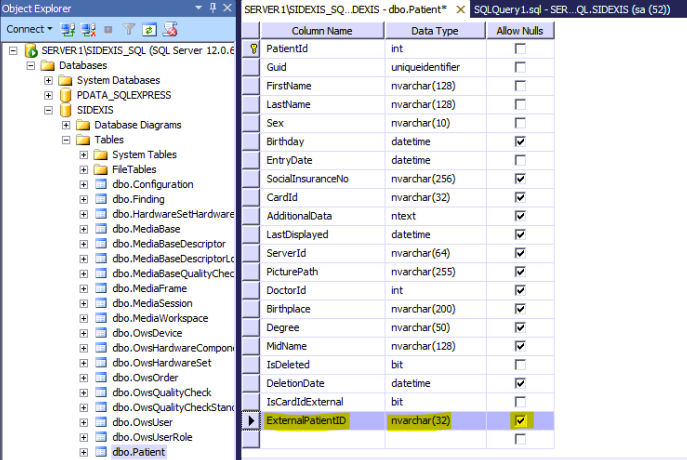Toggle Allow Nulls for FirstName
The width and height of the screenshot is (687, 460).
click(x=520, y=86)
